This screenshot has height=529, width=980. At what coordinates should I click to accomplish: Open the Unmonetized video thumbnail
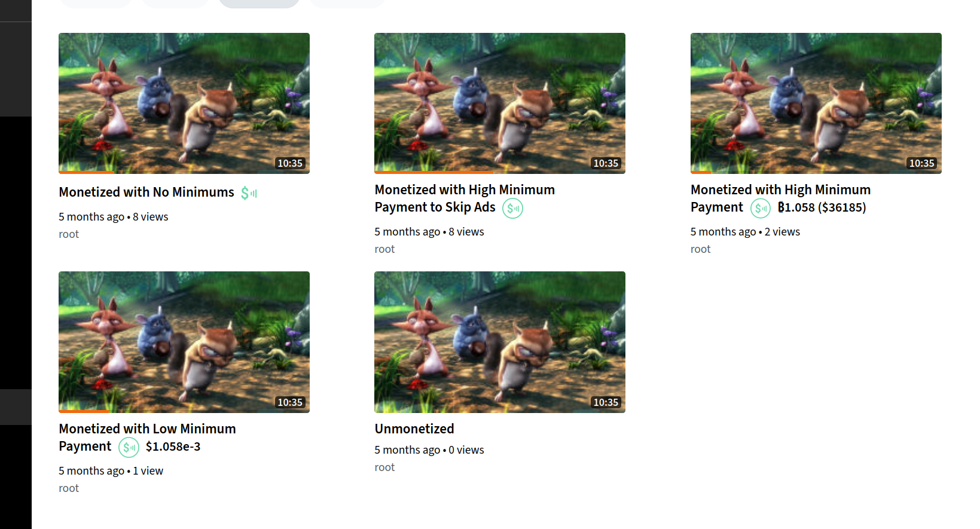tap(500, 342)
